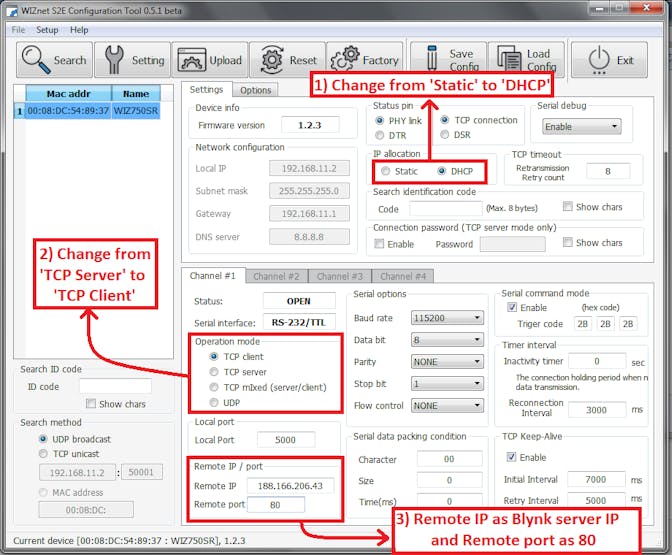Screen dimensions: 672x555
Task: Click the search identification Code field
Action: [446, 209]
